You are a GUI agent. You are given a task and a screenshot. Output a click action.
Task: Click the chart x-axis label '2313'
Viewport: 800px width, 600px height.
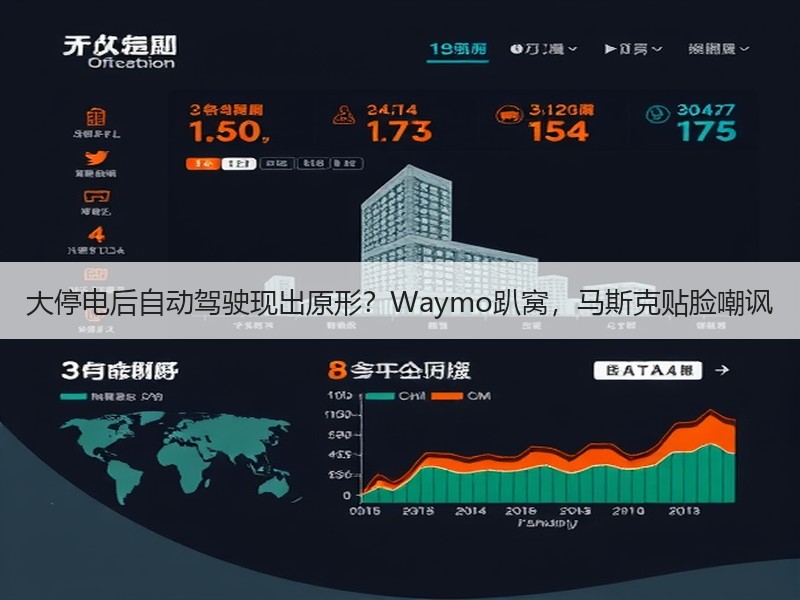[418, 511]
